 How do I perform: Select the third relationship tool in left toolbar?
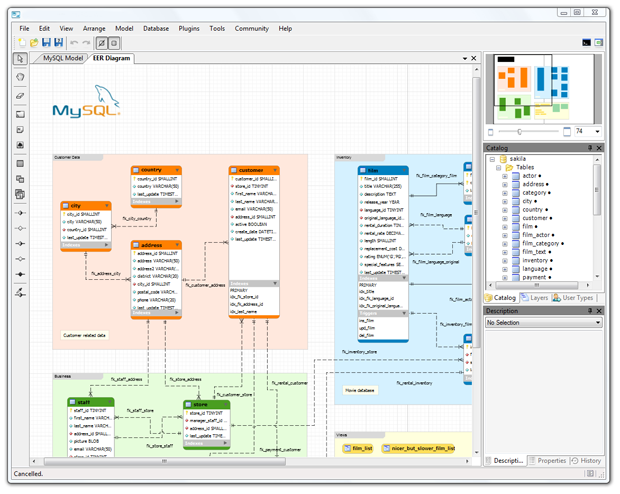(20, 244)
